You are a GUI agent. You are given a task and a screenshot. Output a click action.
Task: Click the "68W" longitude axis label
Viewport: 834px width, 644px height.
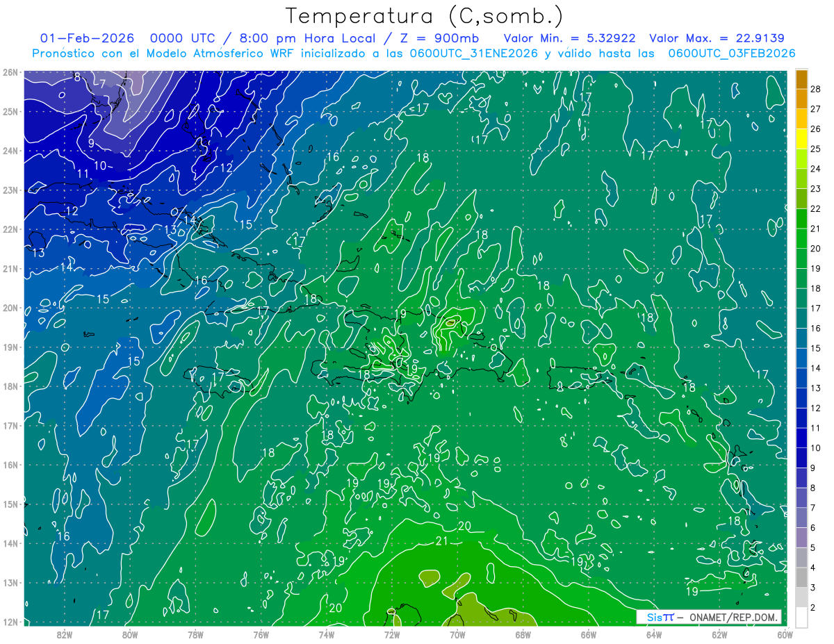tap(523, 634)
